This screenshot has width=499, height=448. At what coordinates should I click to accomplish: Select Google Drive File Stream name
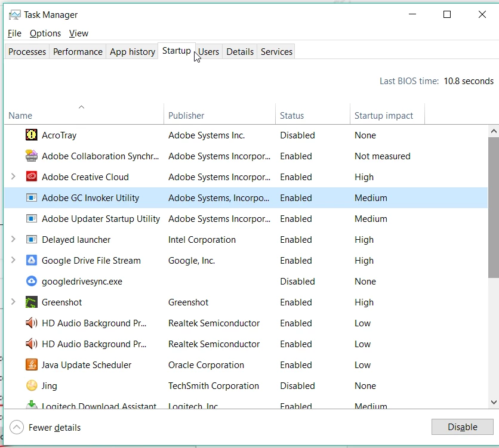(91, 261)
